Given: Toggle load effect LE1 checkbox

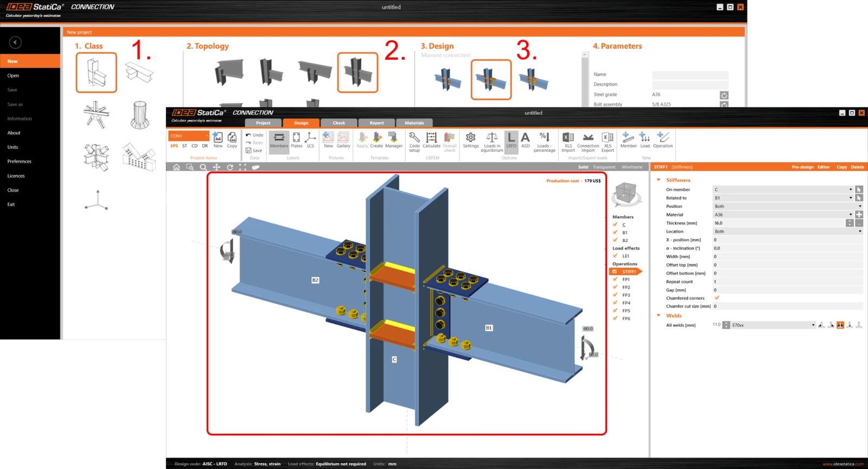Looking at the screenshot, I should click(x=615, y=256).
